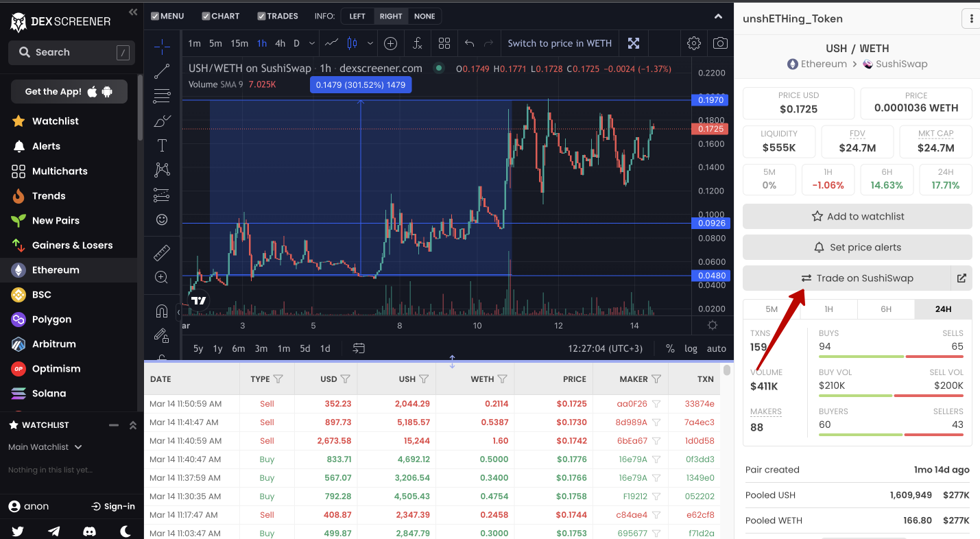Uncheck the TRADES checkbox

tap(261, 16)
